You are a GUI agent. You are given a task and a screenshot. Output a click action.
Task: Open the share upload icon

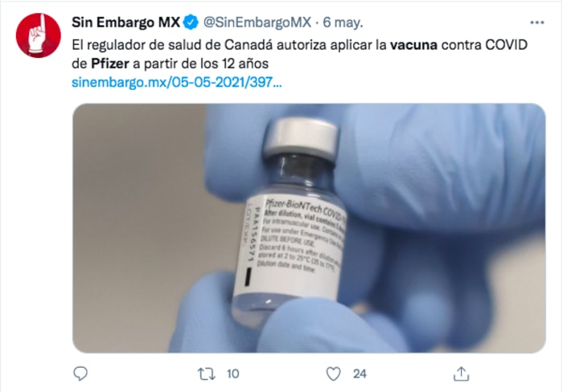(462, 374)
